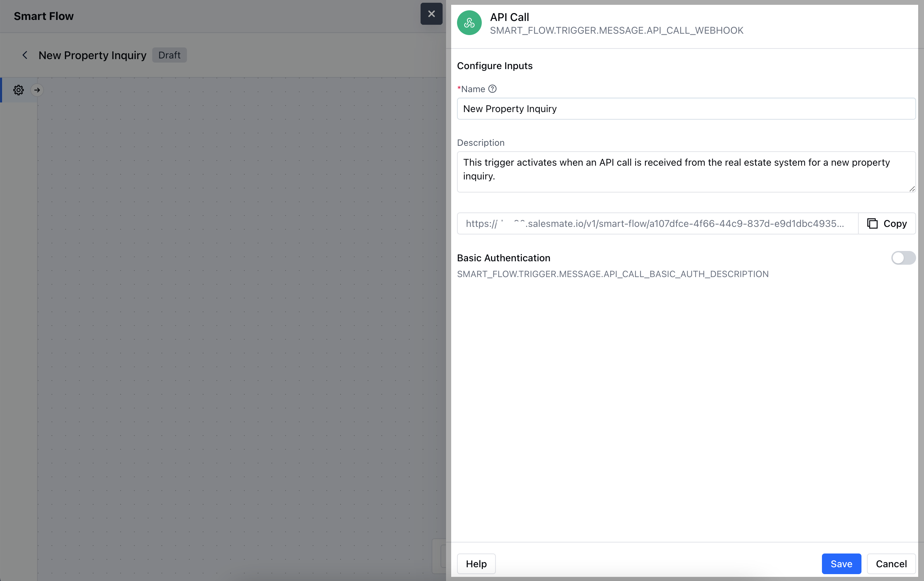Screen dimensions: 924x581
Task: Copy the webhook URL
Action: (887, 223)
